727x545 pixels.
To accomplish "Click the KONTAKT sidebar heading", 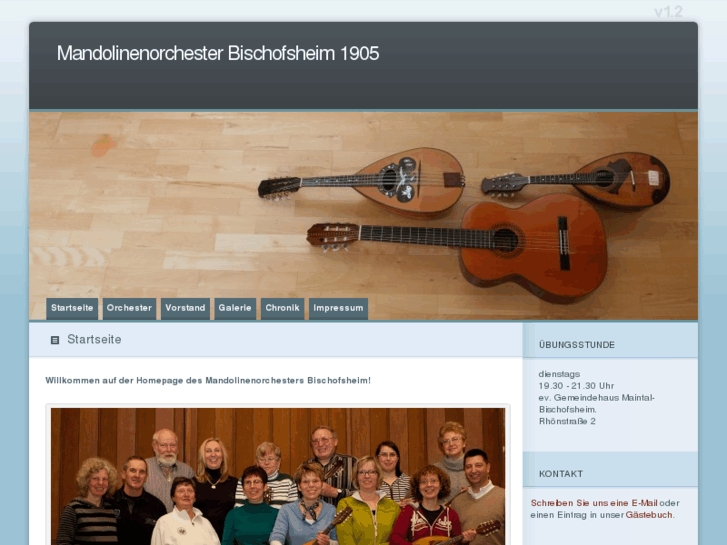I will 561,474.
